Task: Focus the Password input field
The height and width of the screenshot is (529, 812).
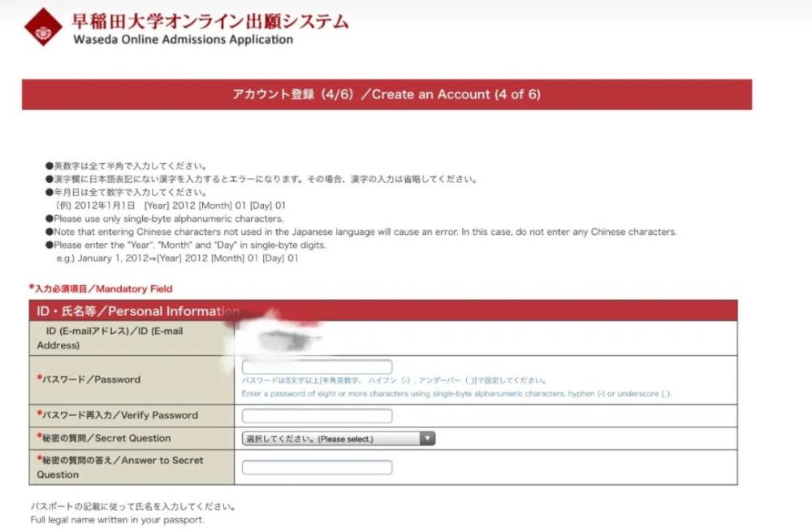Action: tap(317, 366)
